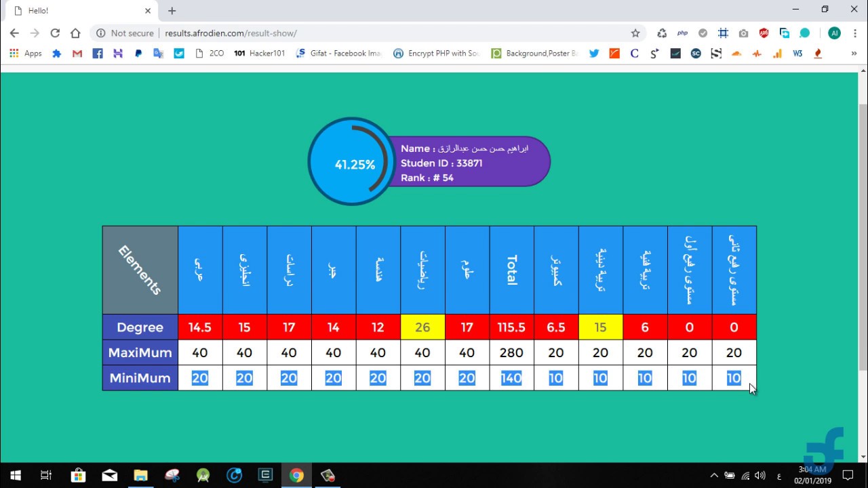Open the taskbar clock showing 02/01/2019

point(812,475)
